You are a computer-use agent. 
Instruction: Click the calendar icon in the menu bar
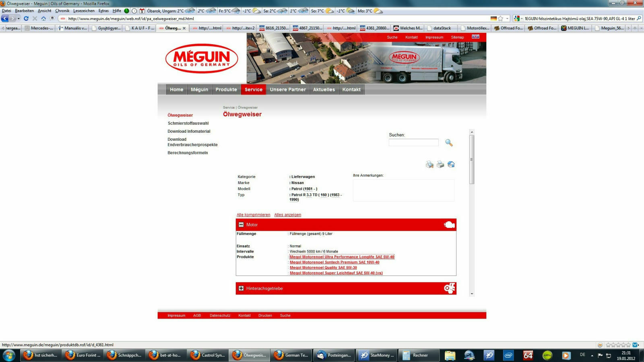click(142, 11)
